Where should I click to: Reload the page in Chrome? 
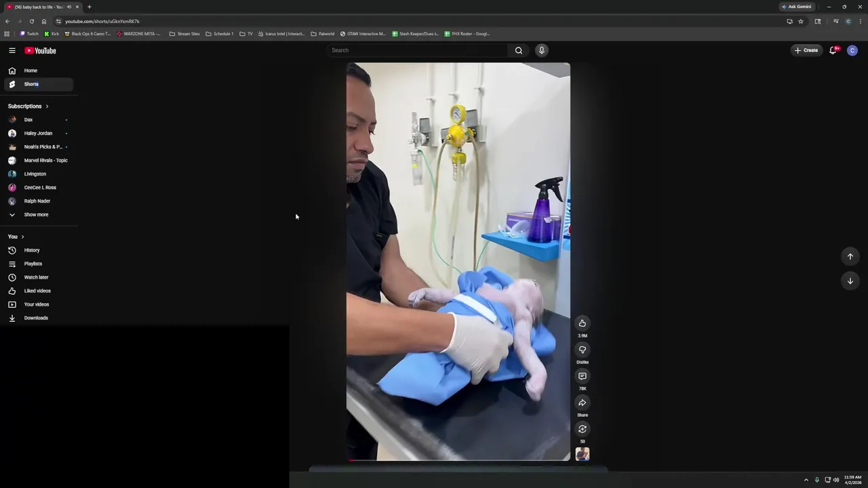point(31,21)
